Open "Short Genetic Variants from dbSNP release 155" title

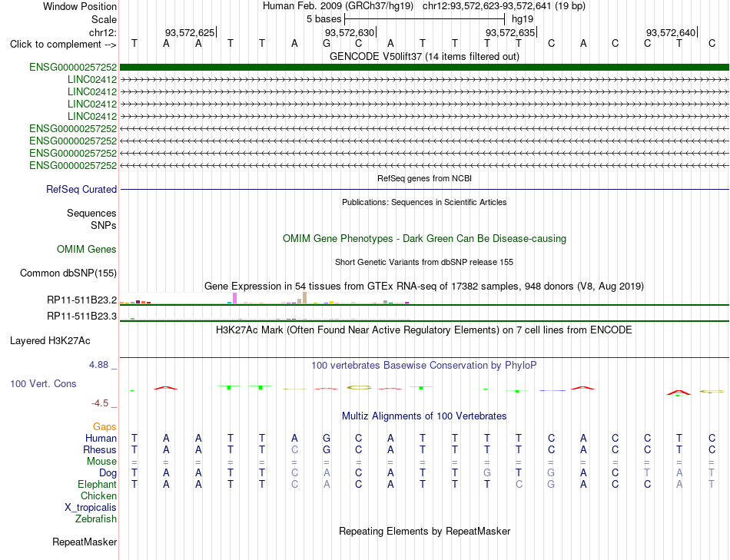point(424,262)
